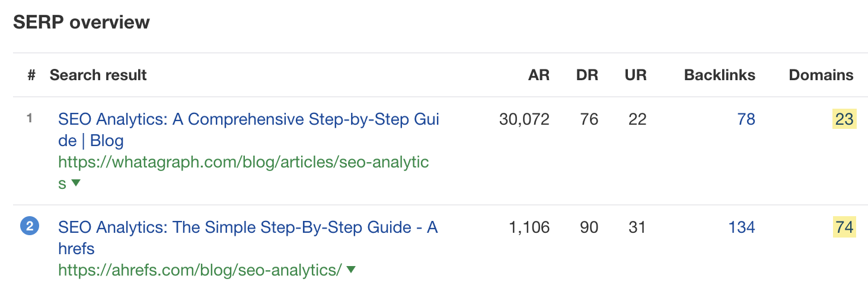Click the DR column header
The image size is (868, 291).
click(x=587, y=75)
